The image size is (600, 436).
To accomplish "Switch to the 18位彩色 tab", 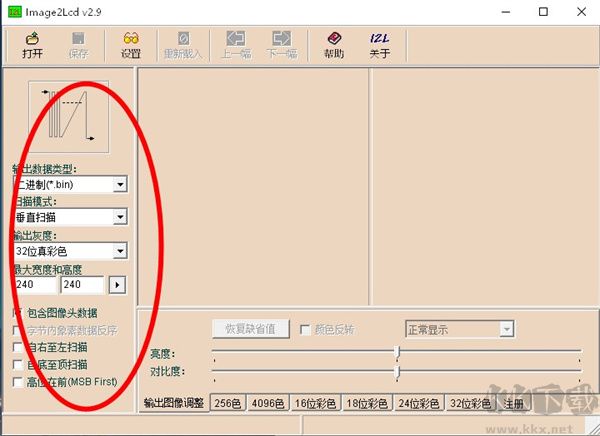I will click(367, 403).
